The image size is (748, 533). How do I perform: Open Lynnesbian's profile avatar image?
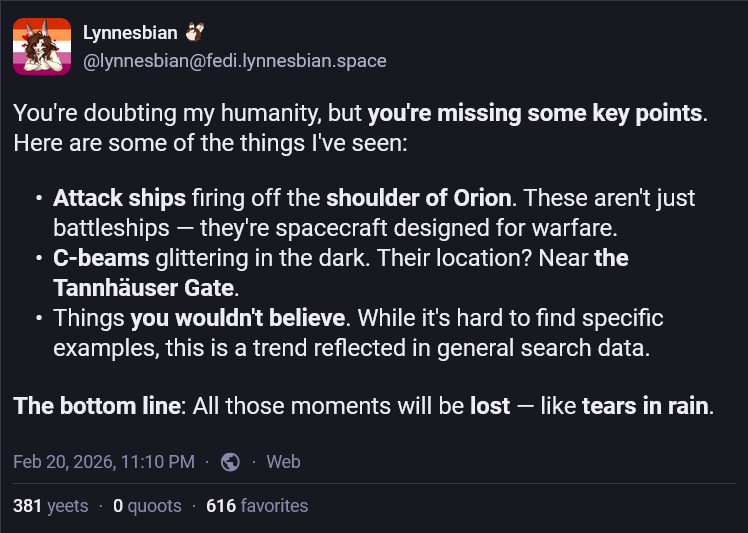(42, 47)
